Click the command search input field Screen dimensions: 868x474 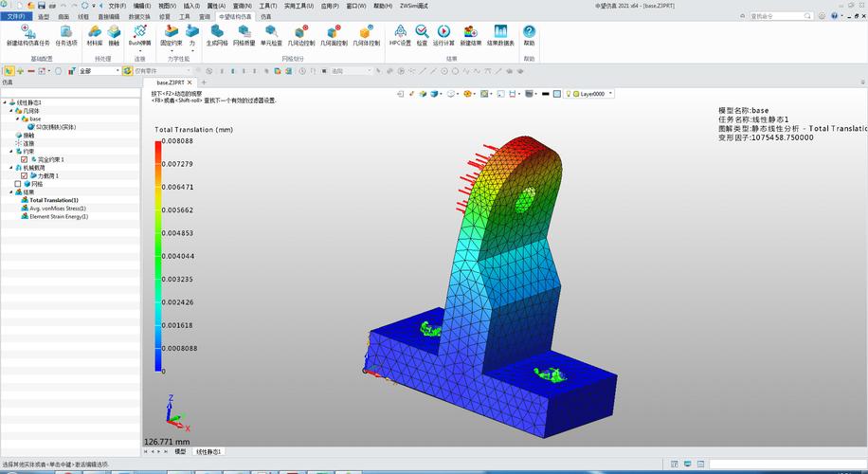781,16
